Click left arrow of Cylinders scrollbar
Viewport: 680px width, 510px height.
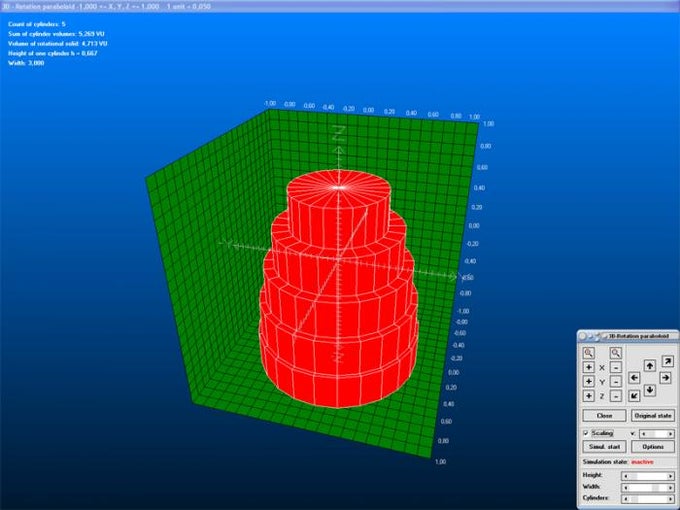tap(625, 499)
